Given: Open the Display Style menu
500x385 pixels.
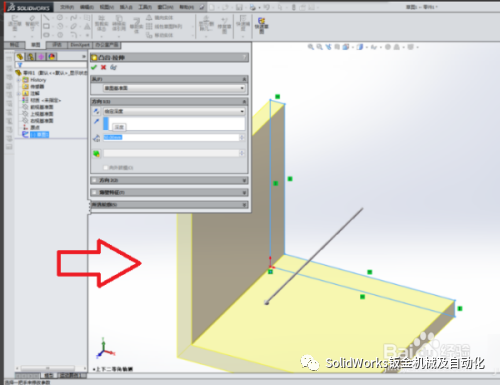Looking at the screenshot, I should [360, 47].
